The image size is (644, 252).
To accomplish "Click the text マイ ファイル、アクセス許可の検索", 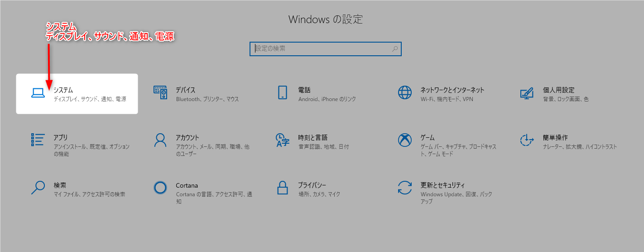I will (x=90, y=194).
